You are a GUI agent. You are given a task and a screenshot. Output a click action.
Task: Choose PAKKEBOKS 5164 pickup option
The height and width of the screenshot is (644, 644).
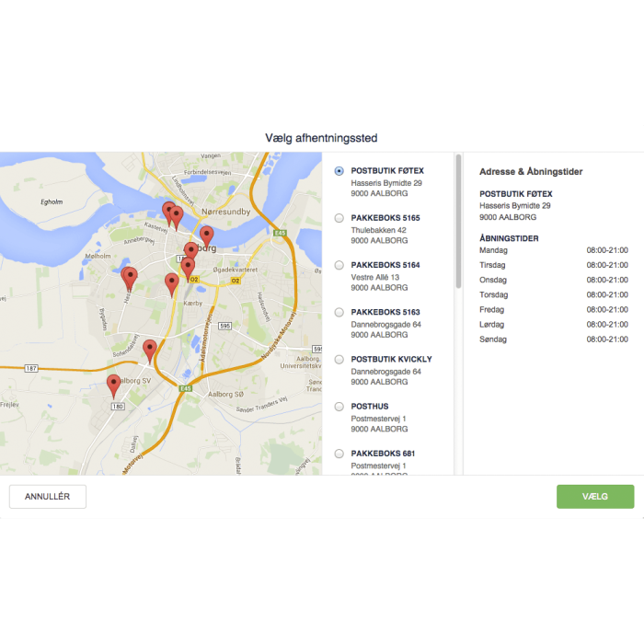click(339, 265)
